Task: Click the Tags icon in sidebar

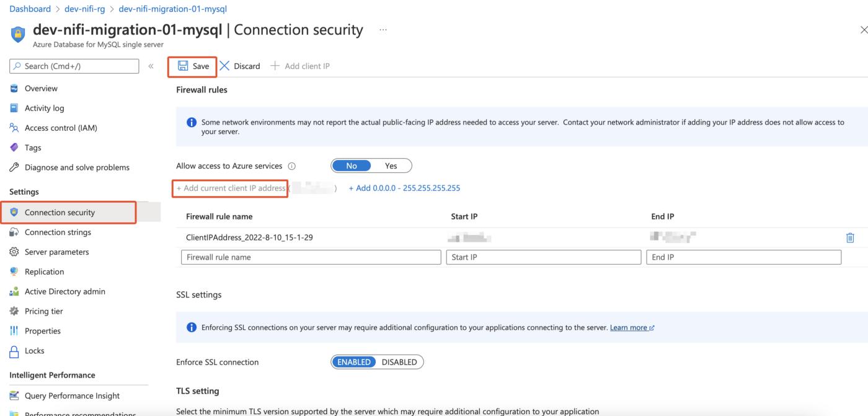Action: point(14,148)
